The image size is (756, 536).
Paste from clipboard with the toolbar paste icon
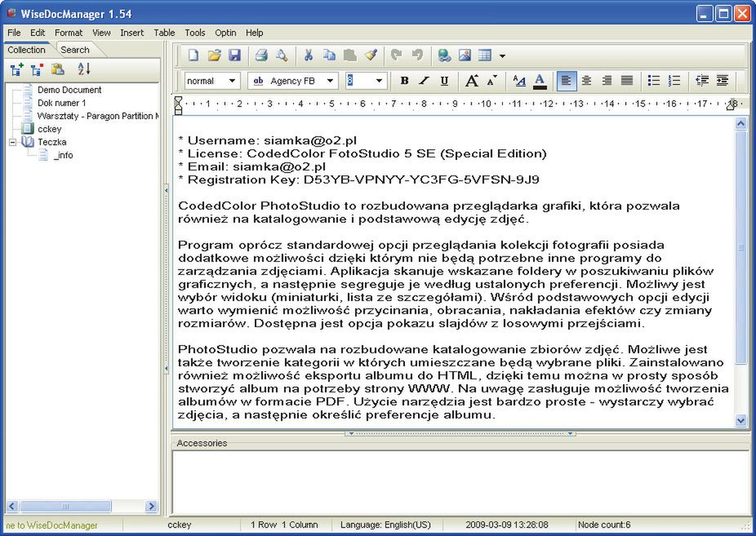(350, 55)
